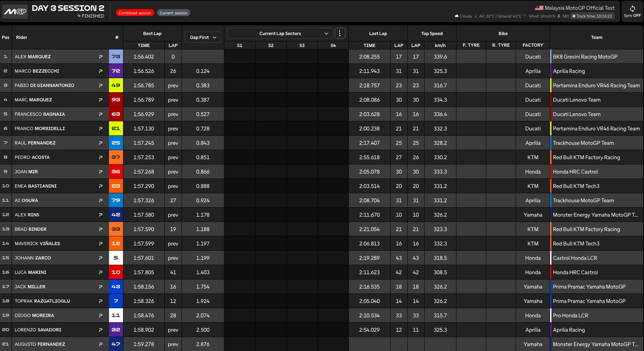Switch to Combined session view
This screenshot has width=644, height=351.
click(135, 13)
